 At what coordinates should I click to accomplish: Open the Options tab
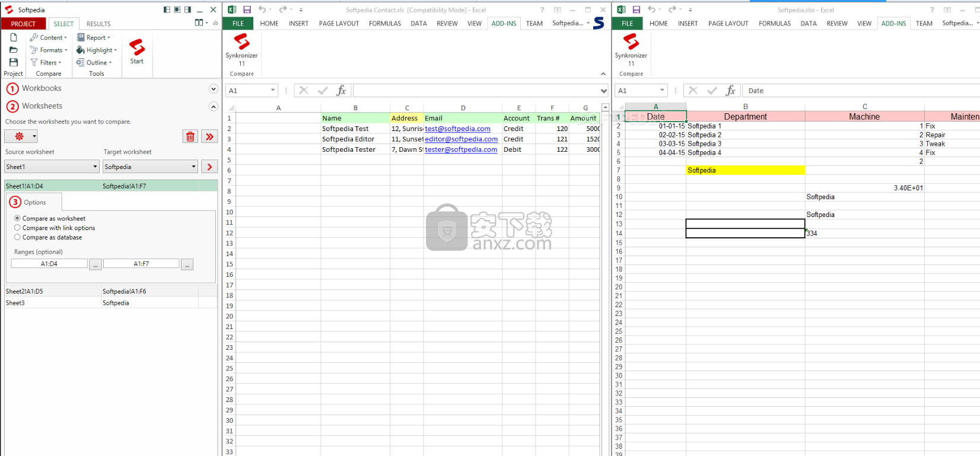pos(34,202)
